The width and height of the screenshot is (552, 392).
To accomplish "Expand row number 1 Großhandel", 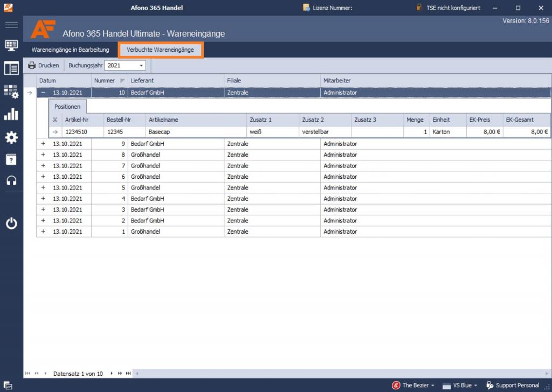I will (43, 232).
